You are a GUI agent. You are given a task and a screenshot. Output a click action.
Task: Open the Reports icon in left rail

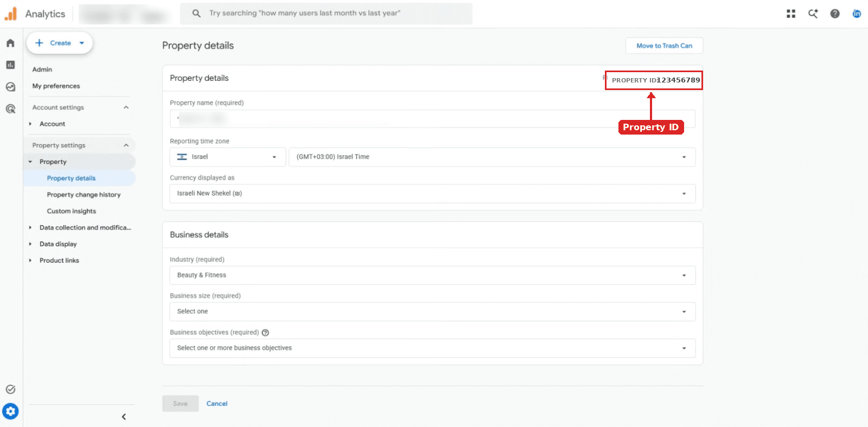(x=10, y=65)
